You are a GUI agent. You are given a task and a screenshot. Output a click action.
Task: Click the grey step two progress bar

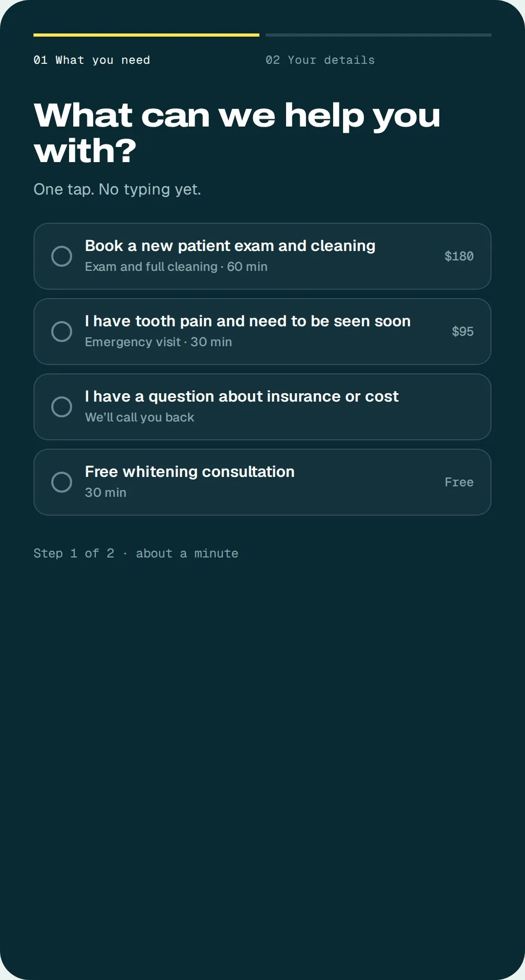[379, 35]
